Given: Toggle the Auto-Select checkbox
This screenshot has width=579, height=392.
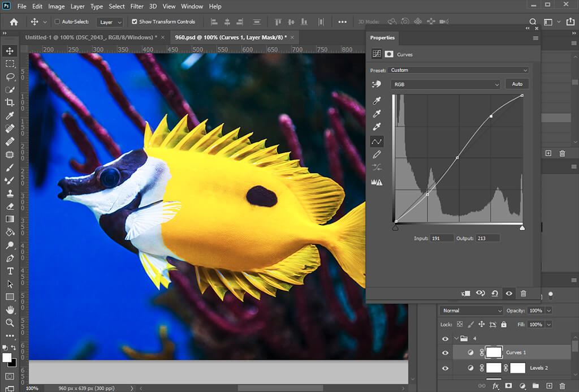Looking at the screenshot, I should pyautogui.click(x=57, y=22).
